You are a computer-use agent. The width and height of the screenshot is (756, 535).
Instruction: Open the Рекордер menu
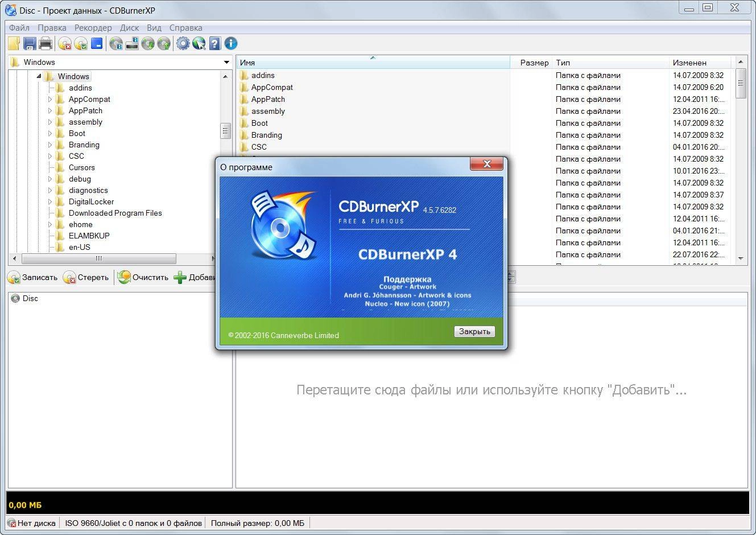point(93,27)
